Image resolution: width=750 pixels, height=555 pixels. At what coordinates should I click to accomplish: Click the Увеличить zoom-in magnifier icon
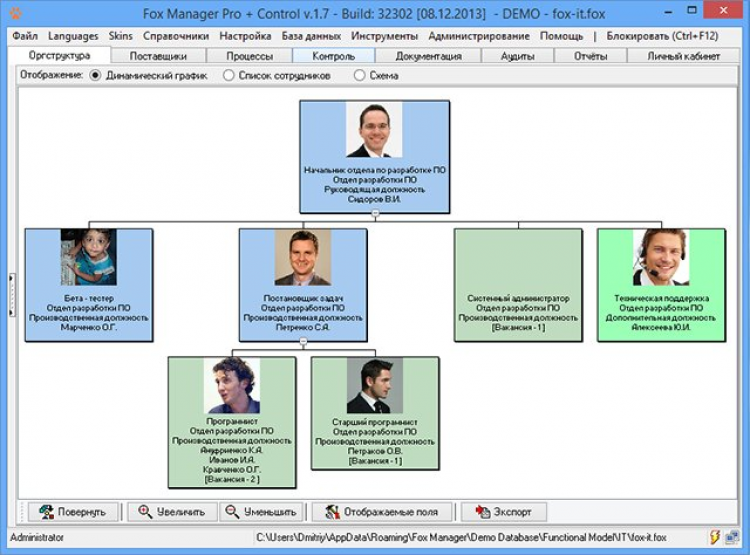pos(145,511)
